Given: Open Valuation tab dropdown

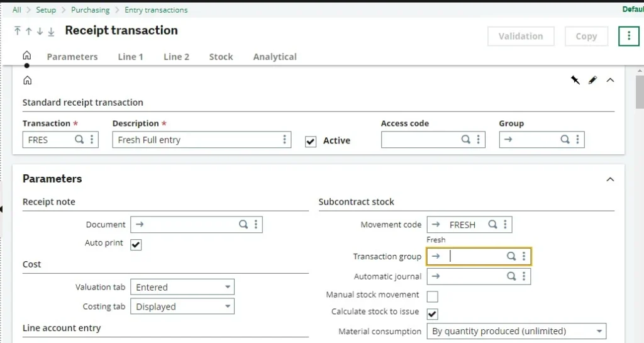Looking at the screenshot, I should (x=182, y=287).
